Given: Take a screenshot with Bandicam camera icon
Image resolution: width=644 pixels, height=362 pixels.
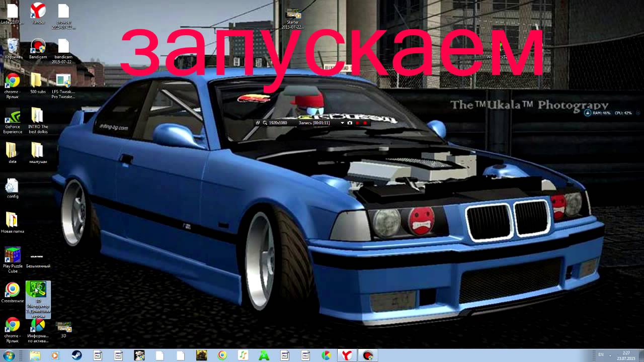Looking at the screenshot, I should [x=350, y=123].
